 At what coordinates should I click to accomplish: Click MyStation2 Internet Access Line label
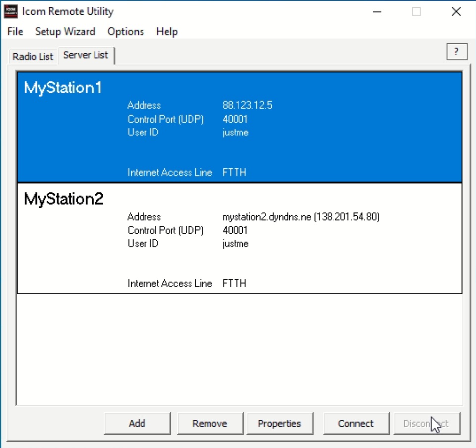coord(170,283)
